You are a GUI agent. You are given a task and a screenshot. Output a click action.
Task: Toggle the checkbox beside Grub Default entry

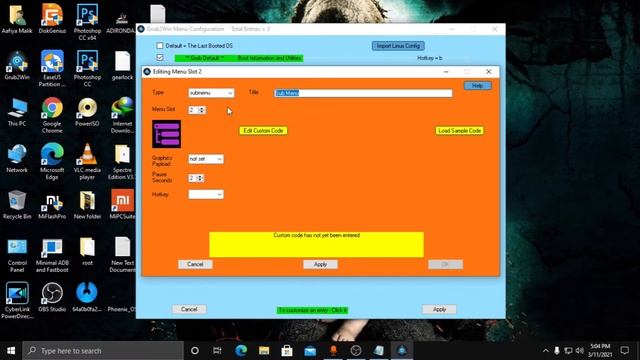coord(160,58)
